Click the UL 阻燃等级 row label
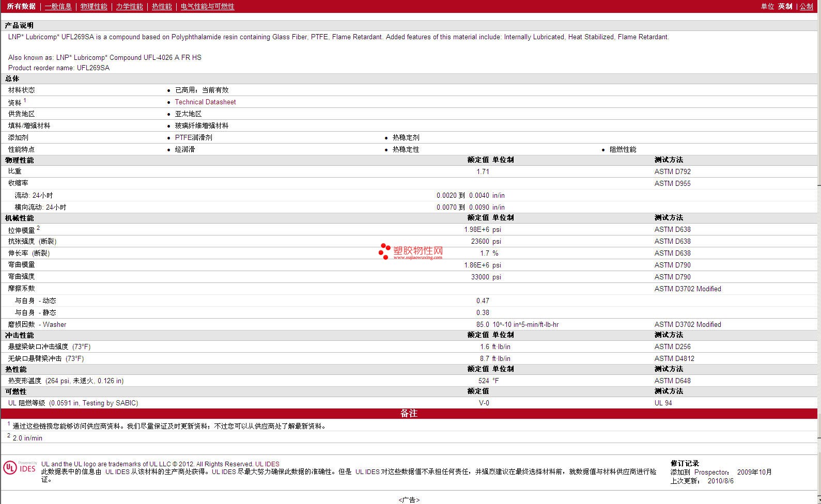 [73, 403]
